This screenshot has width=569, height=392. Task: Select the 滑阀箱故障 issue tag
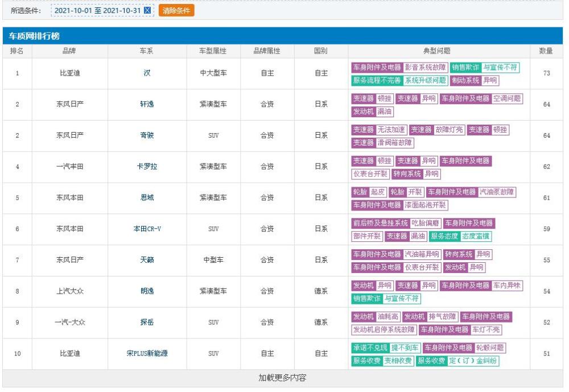click(x=395, y=143)
